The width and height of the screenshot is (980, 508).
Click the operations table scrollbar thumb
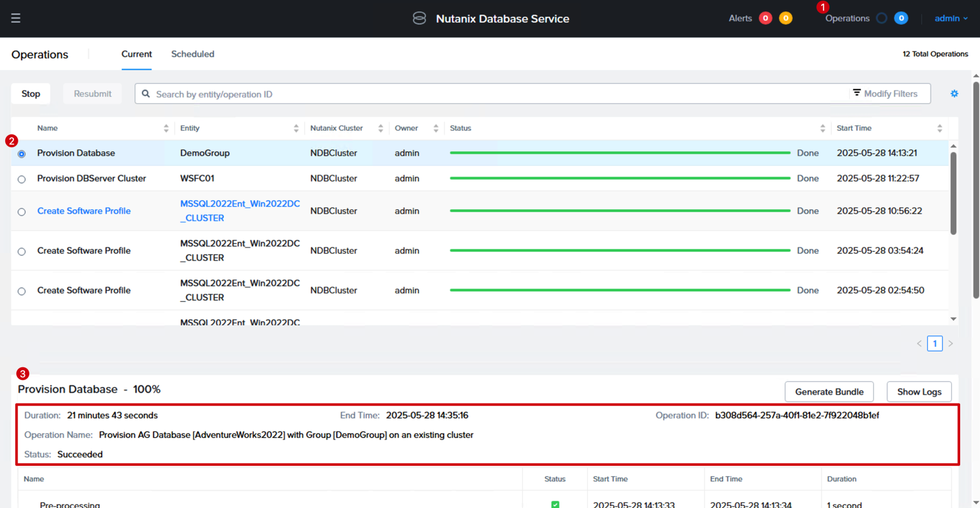click(953, 193)
